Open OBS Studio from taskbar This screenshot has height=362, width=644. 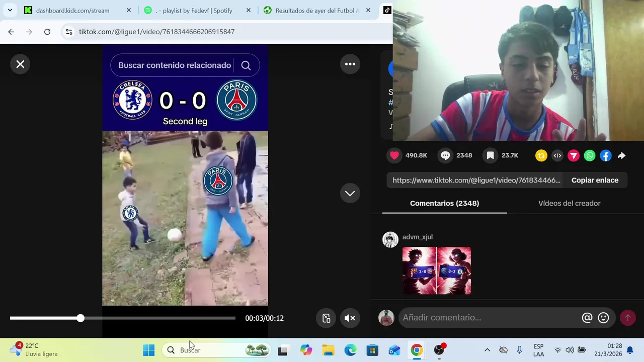[440, 350]
